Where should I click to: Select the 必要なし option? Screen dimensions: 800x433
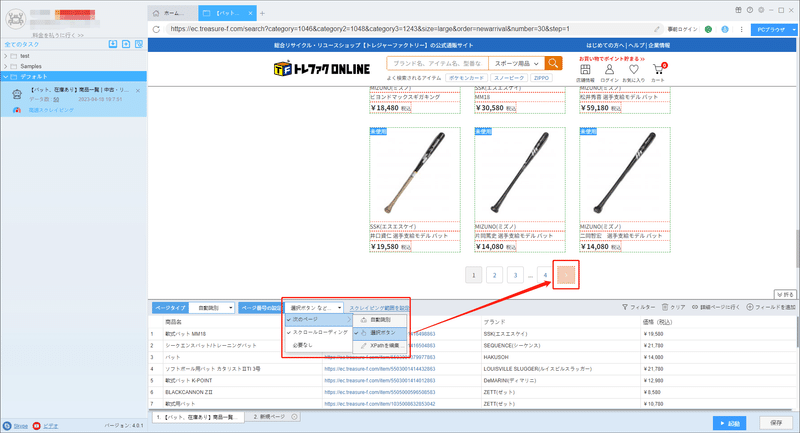tap(319, 345)
